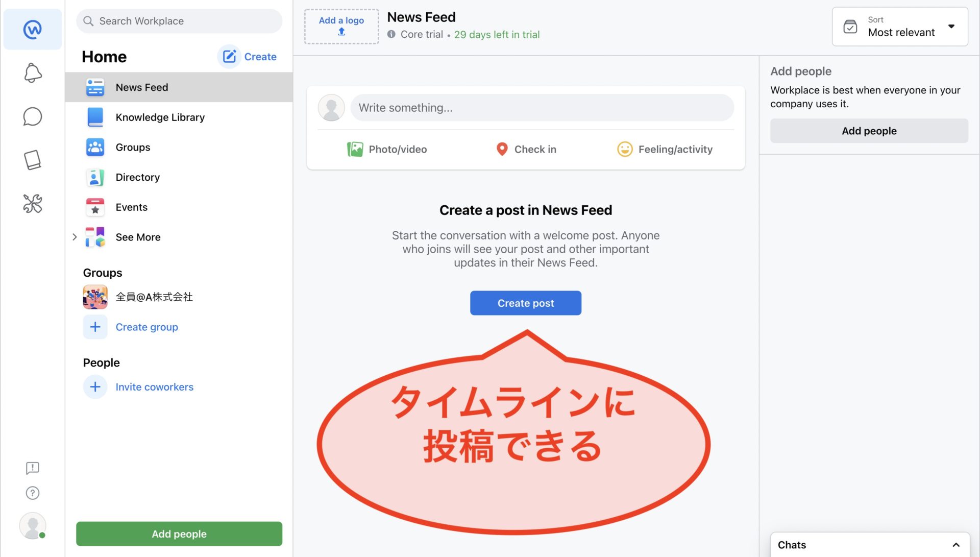The height and width of the screenshot is (557, 980).
Task: Click the Knowledge Library book icon
Action: pos(95,117)
